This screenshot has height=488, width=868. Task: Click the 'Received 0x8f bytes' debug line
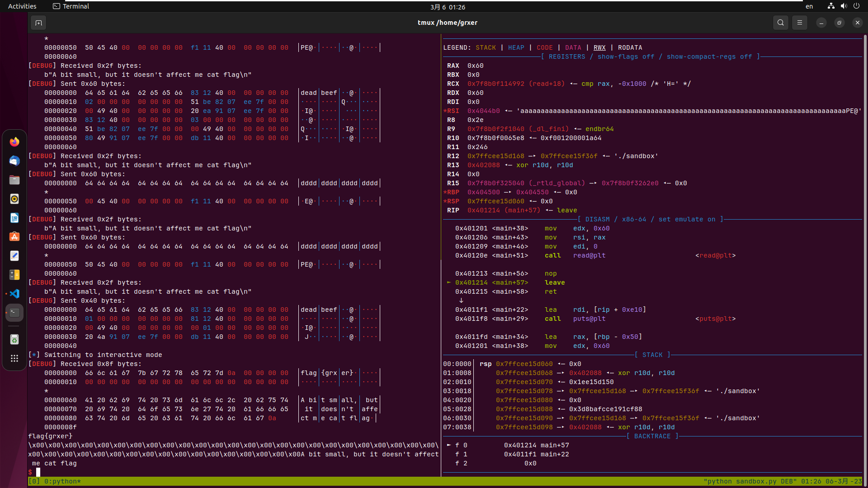(85, 364)
